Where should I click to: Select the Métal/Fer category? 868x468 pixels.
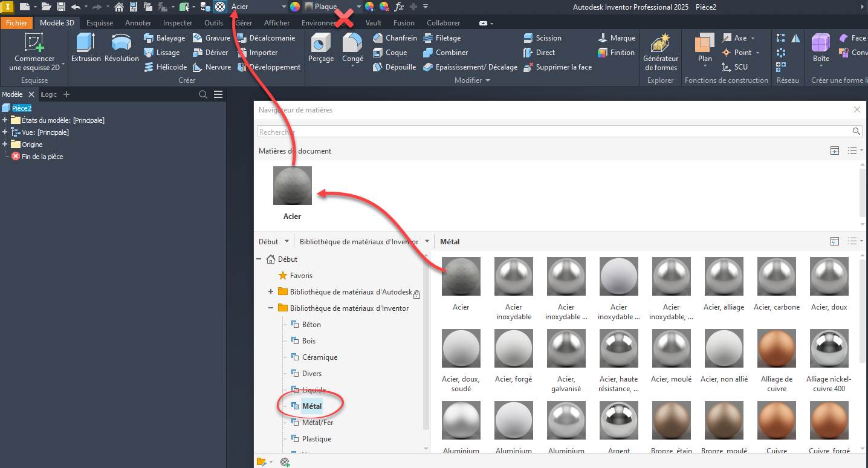coord(317,423)
